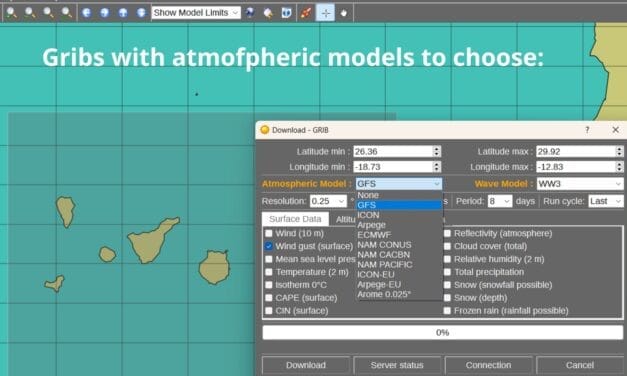Enable the Total precipitation checkbox
The width and height of the screenshot is (627, 376).
point(447,272)
